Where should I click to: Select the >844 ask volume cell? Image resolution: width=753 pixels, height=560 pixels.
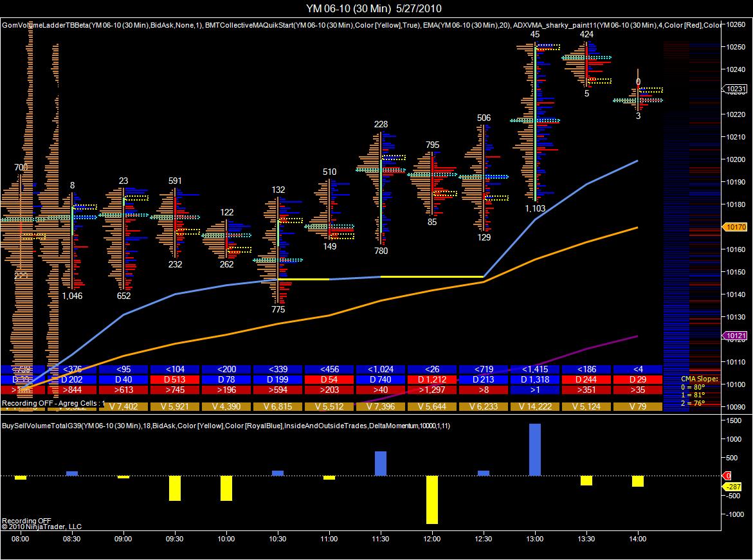[72, 390]
